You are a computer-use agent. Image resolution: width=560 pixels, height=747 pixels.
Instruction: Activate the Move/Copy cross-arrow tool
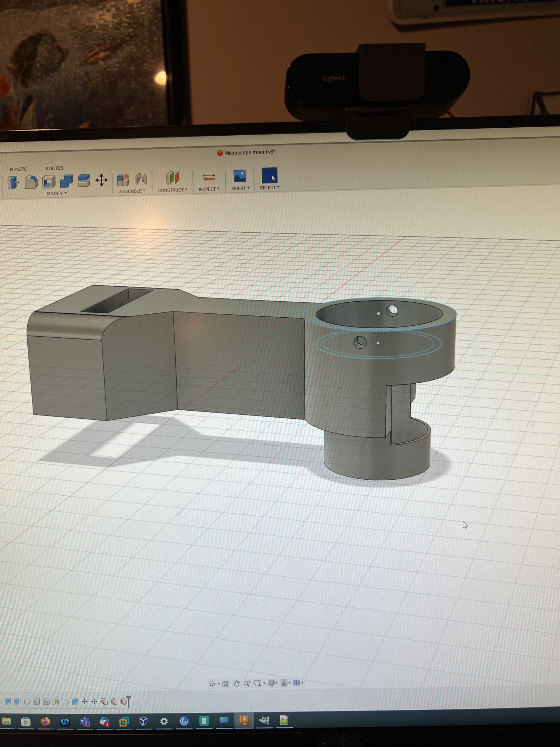pos(101,180)
